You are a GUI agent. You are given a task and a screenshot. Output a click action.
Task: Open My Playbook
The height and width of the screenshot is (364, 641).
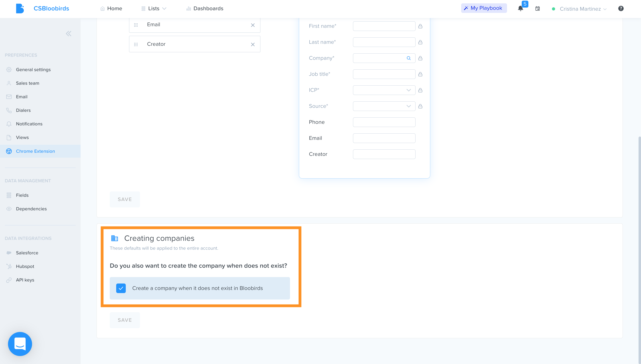(484, 8)
